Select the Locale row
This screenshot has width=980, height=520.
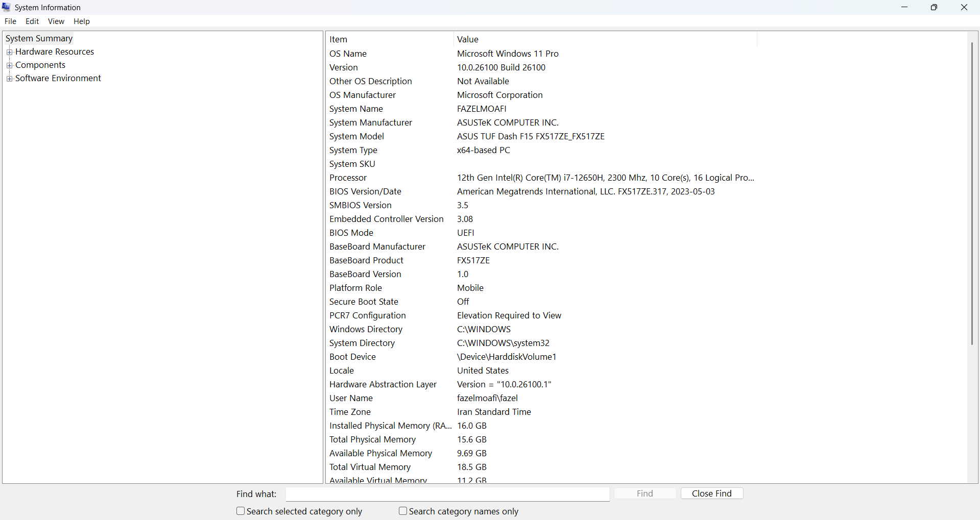point(541,370)
